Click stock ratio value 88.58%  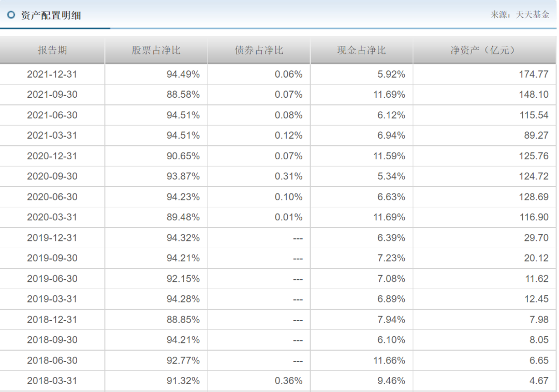point(183,95)
